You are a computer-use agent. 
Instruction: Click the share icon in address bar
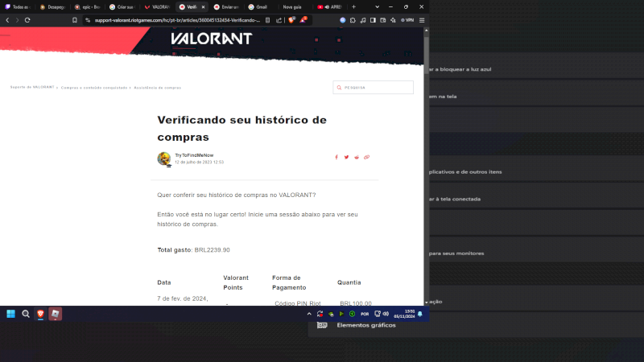(279, 20)
